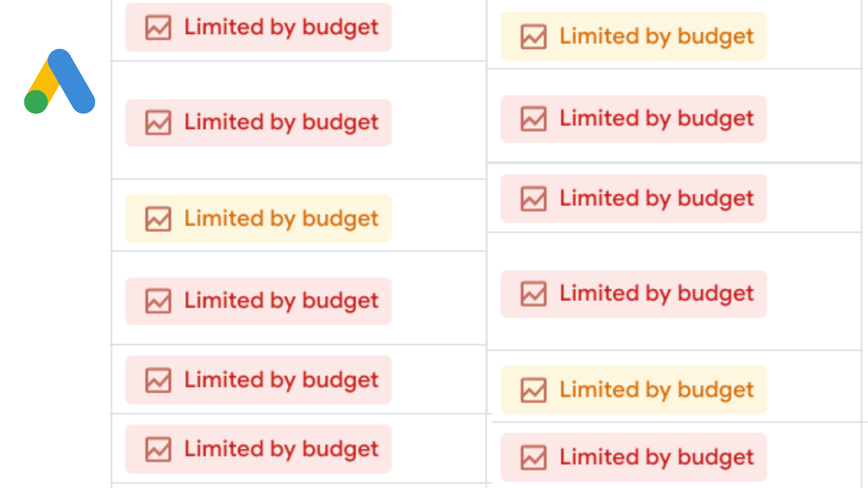This screenshot has height=488, width=868.
Task: Click bottom-right red 'Limited by budget' label
Action: 656,457
